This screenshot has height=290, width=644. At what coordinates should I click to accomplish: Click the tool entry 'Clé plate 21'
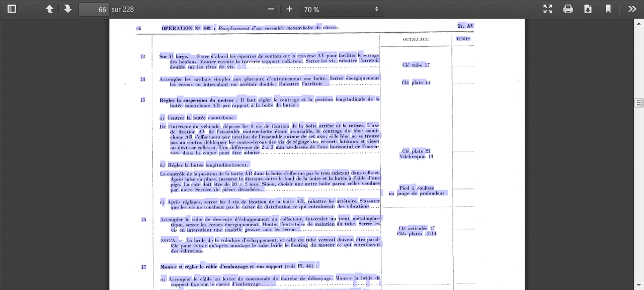click(x=416, y=151)
